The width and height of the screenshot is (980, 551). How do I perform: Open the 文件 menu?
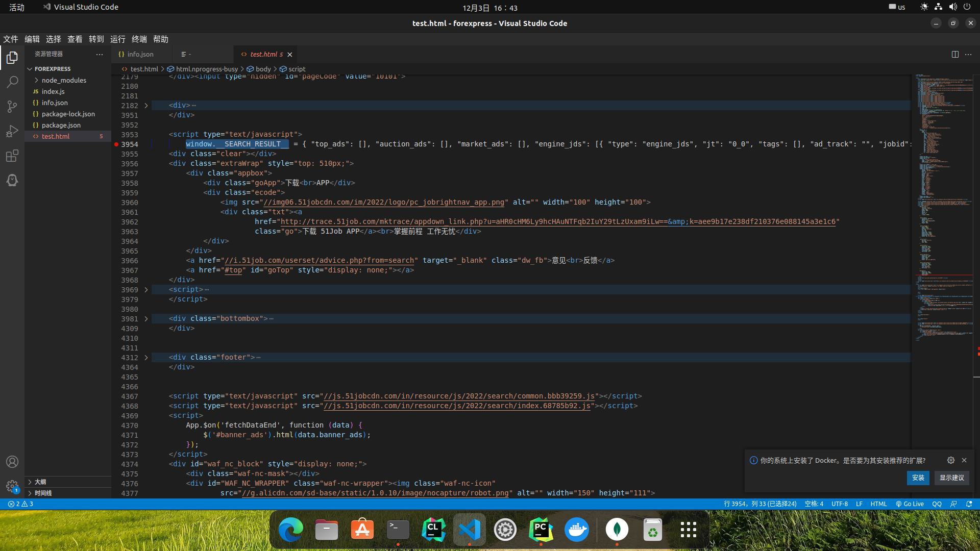pos(11,39)
